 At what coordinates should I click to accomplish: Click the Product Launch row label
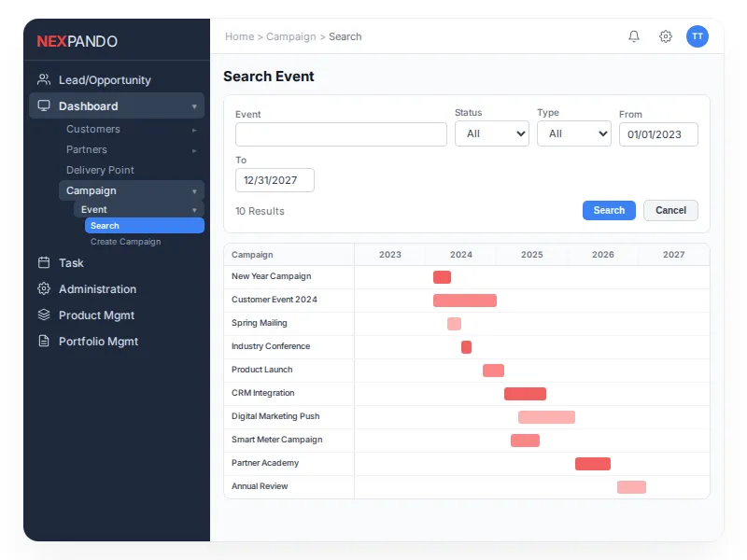coord(262,370)
